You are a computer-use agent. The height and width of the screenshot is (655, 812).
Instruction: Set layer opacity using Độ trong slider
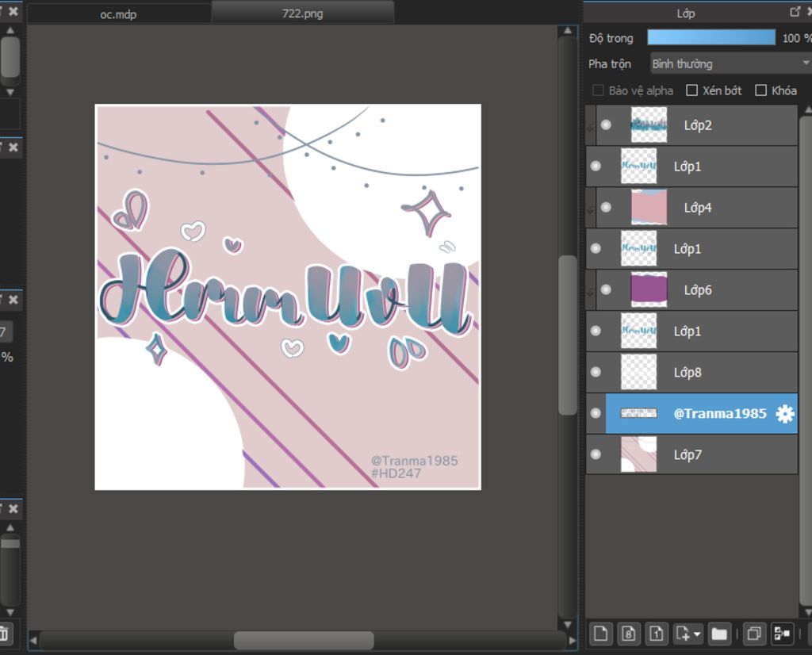pyautogui.click(x=711, y=38)
